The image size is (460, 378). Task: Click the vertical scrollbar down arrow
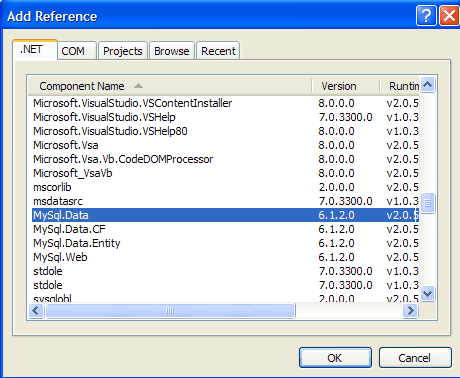point(427,294)
